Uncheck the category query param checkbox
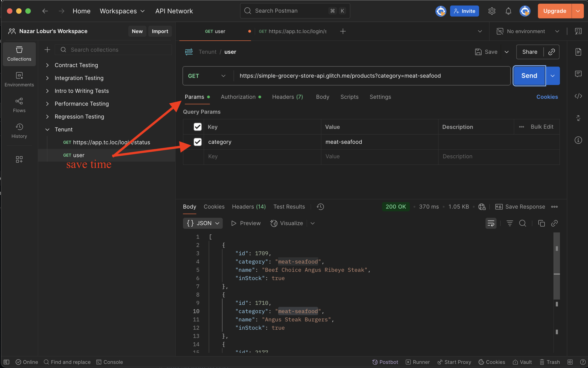The height and width of the screenshot is (368, 588). coord(197,142)
